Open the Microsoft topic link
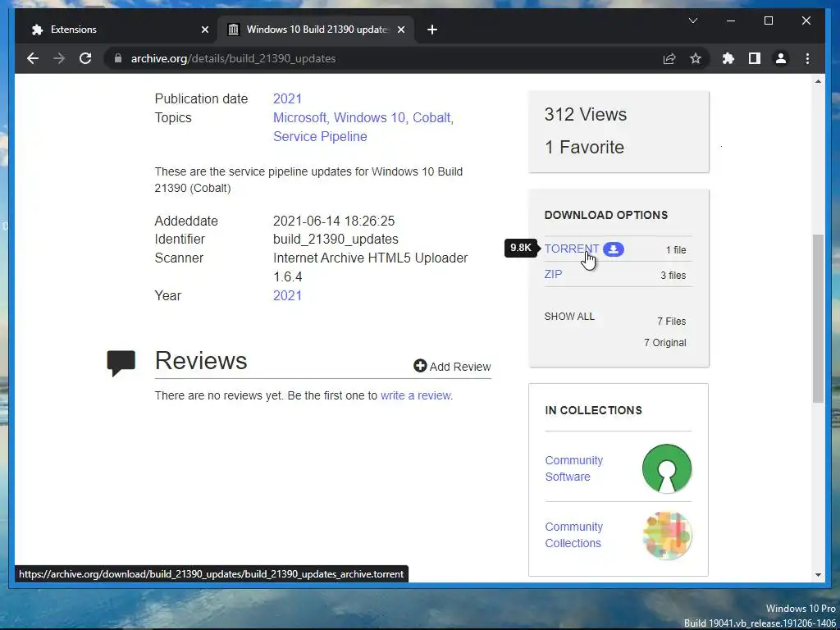This screenshot has width=840, height=630. point(300,117)
